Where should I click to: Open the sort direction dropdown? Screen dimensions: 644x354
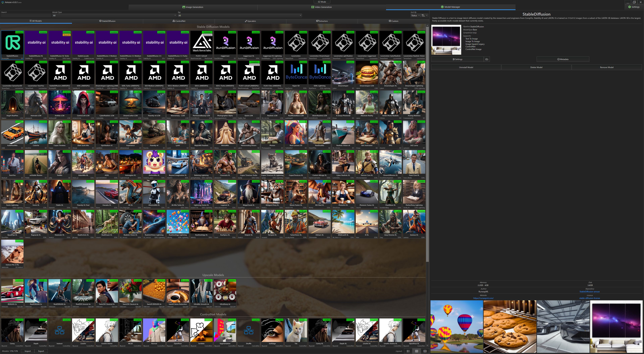click(424, 15)
